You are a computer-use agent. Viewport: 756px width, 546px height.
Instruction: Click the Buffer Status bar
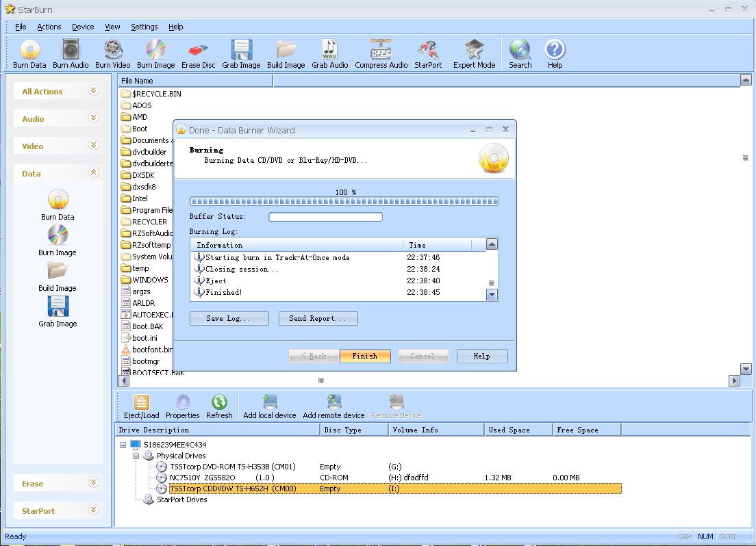click(x=325, y=217)
